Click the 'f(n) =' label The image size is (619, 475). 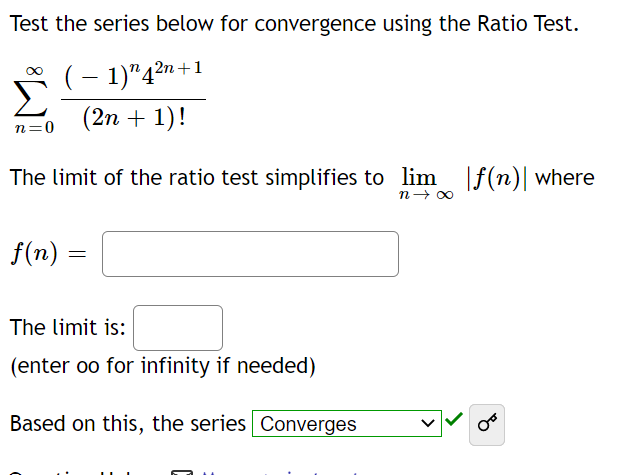point(46,255)
